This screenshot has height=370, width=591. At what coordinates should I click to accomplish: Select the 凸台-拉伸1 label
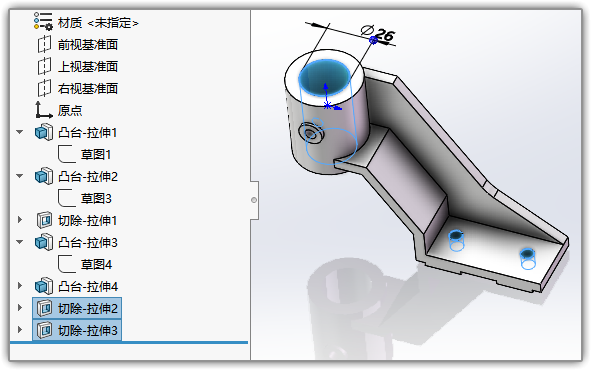(88, 133)
